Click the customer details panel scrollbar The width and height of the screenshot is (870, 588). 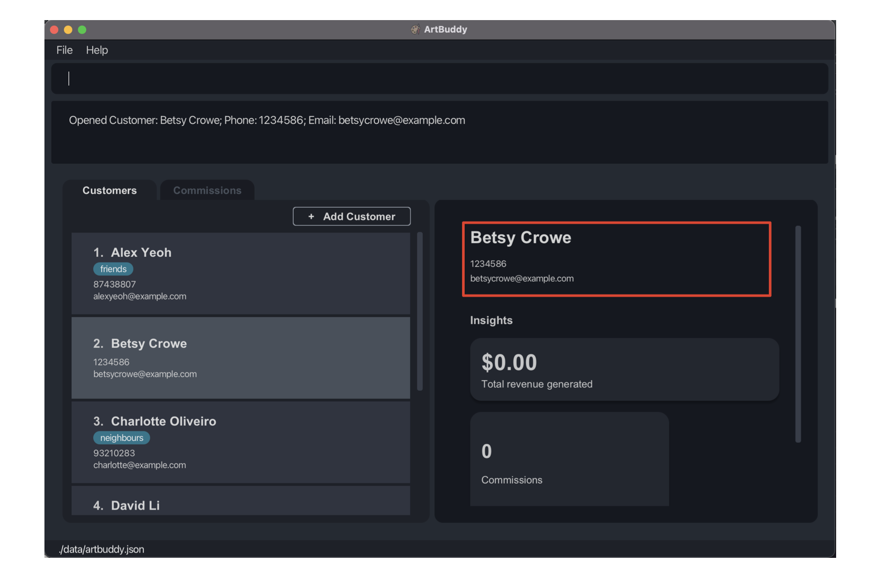click(x=798, y=334)
